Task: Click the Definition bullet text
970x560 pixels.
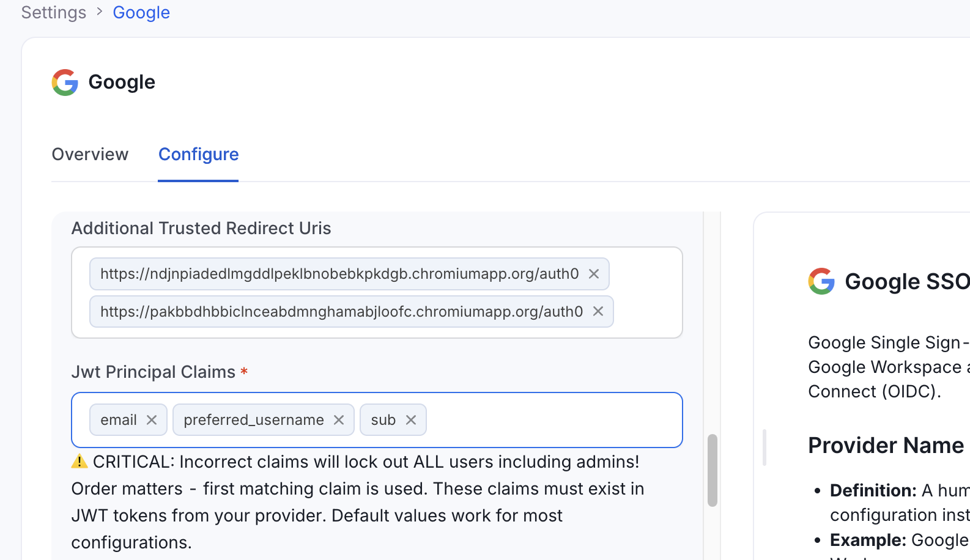Action: point(900,503)
